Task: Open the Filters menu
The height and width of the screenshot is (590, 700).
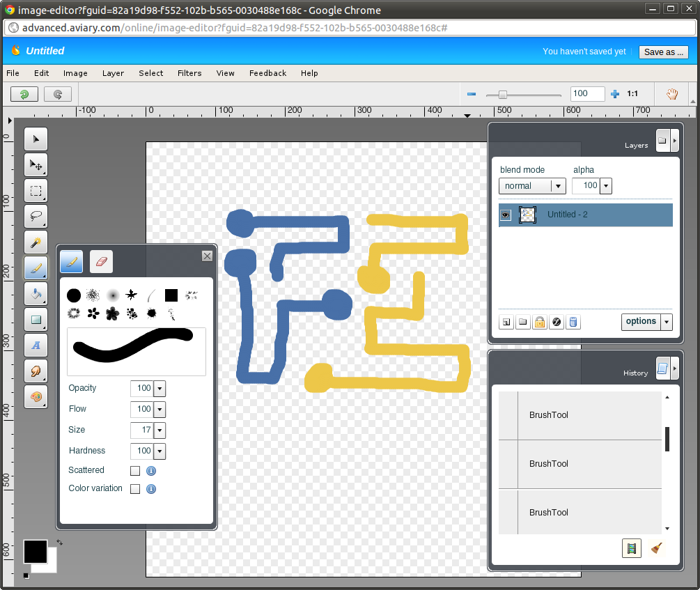Action: 189,73
